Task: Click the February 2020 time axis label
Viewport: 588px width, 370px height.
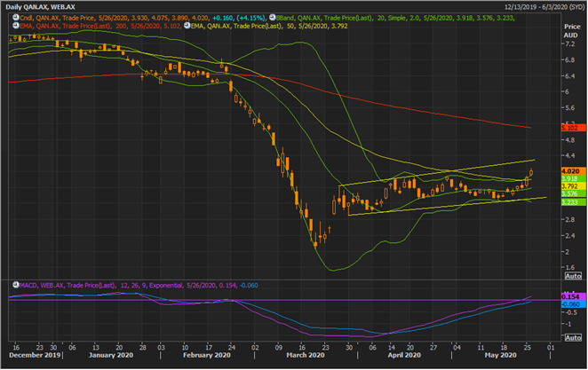Action: 207,355
